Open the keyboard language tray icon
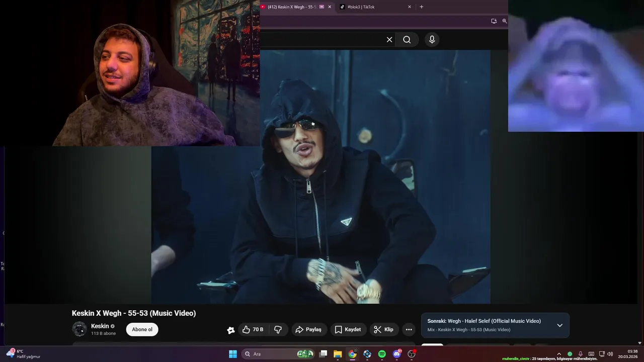The image size is (644, 362). click(x=591, y=354)
